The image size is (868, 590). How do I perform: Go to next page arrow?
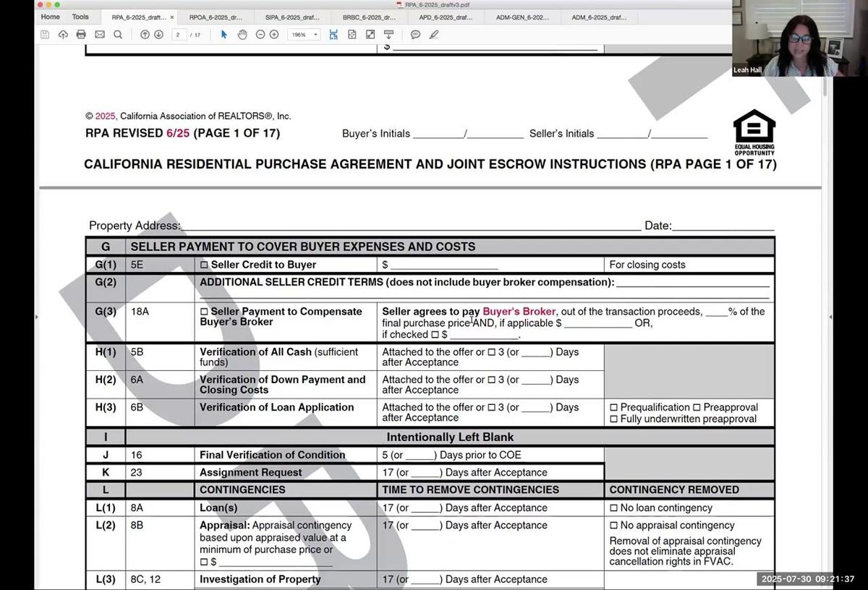[x=158, y=34]
